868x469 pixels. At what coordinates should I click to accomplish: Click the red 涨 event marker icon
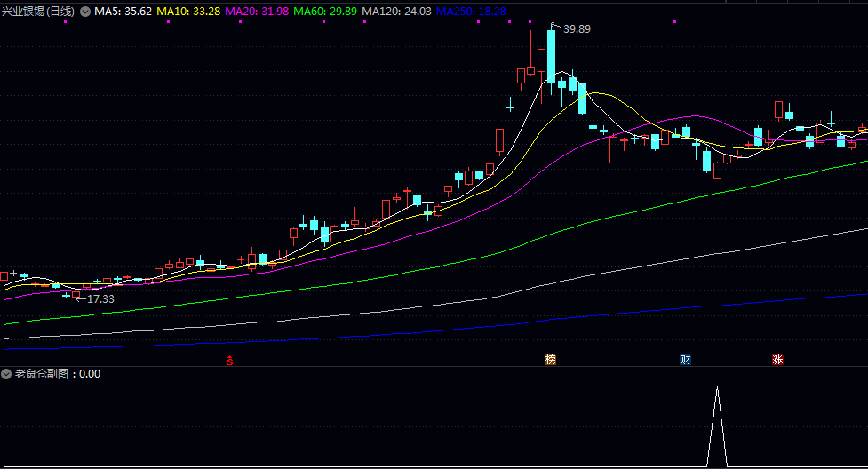[778, 360]
